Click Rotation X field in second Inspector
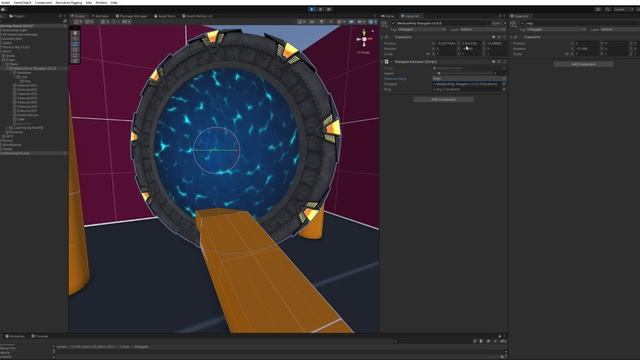This screenshot has height=360, width=640. pyautogui.click(x=587, y=49)
